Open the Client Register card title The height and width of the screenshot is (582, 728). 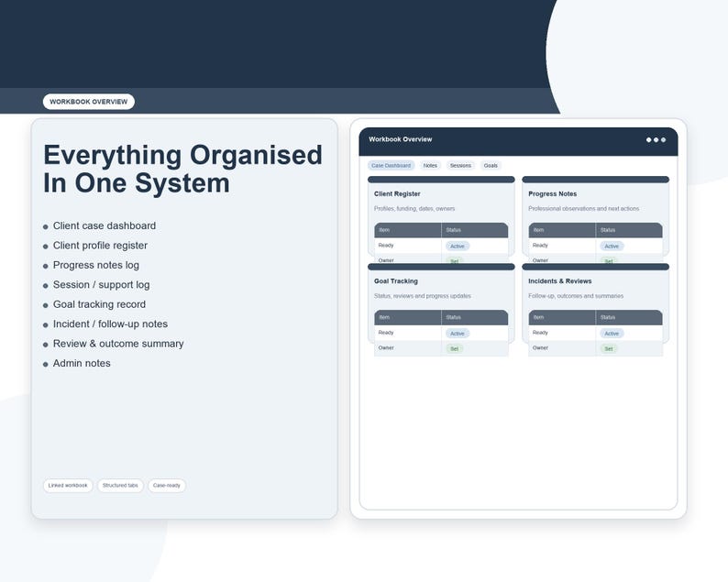point(397,194)
